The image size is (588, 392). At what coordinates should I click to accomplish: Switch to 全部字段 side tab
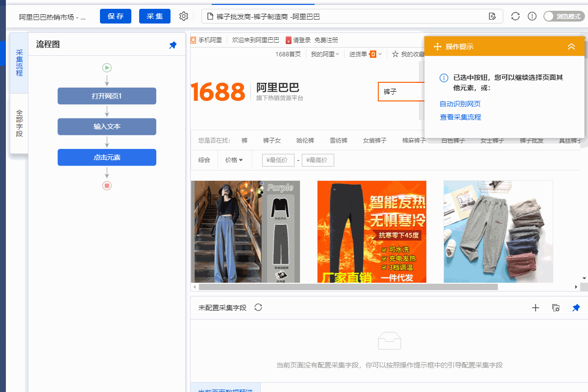coord(19,123)
